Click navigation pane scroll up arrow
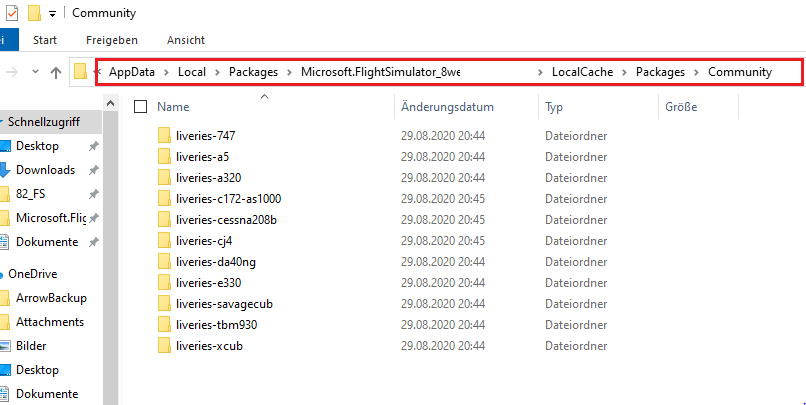Image resolution: width=806 pixels, height=405 pixels. (111, 103)
